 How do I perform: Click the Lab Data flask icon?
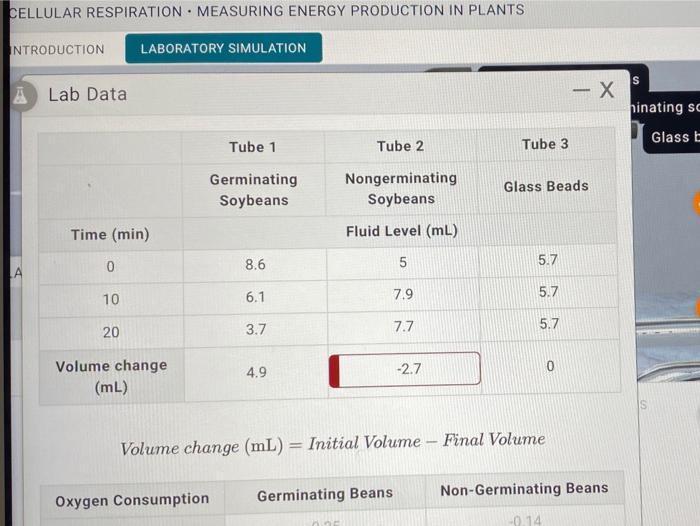21,95
